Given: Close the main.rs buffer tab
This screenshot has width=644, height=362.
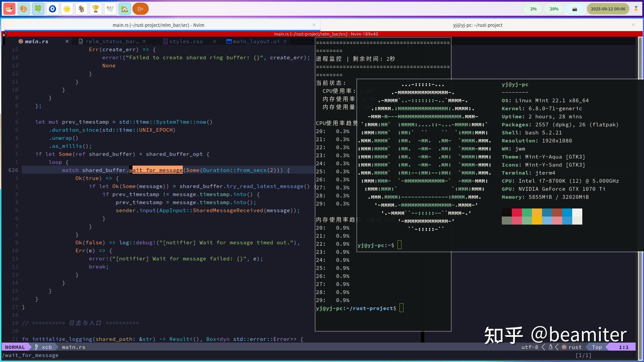Looking at the screenshot, I should pos(67,42).
